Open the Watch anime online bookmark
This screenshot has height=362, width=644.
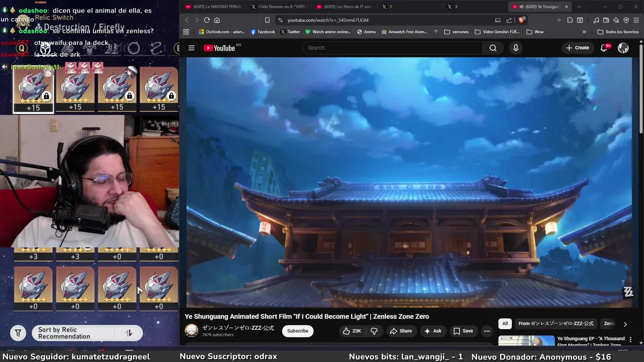[x=328, y=32]
